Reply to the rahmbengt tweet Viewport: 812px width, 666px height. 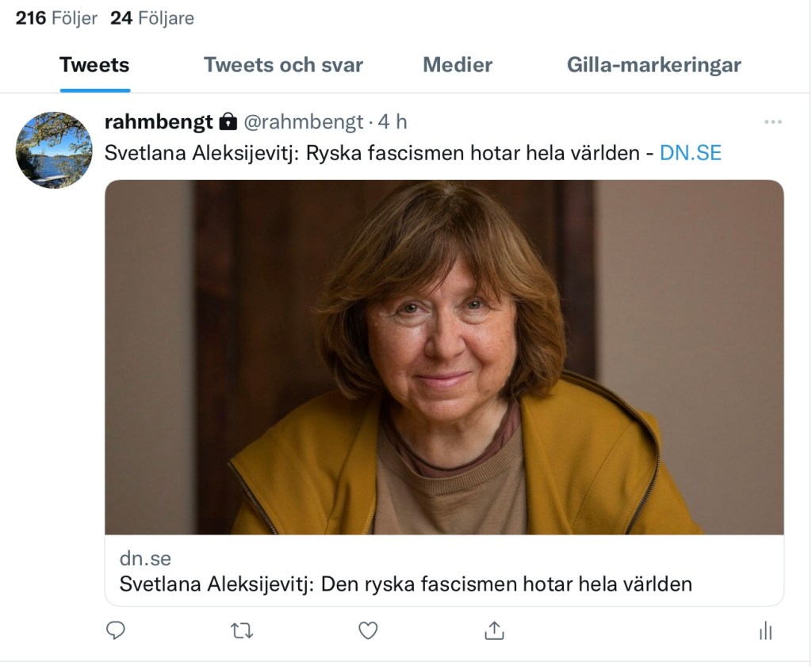[116, 630]
